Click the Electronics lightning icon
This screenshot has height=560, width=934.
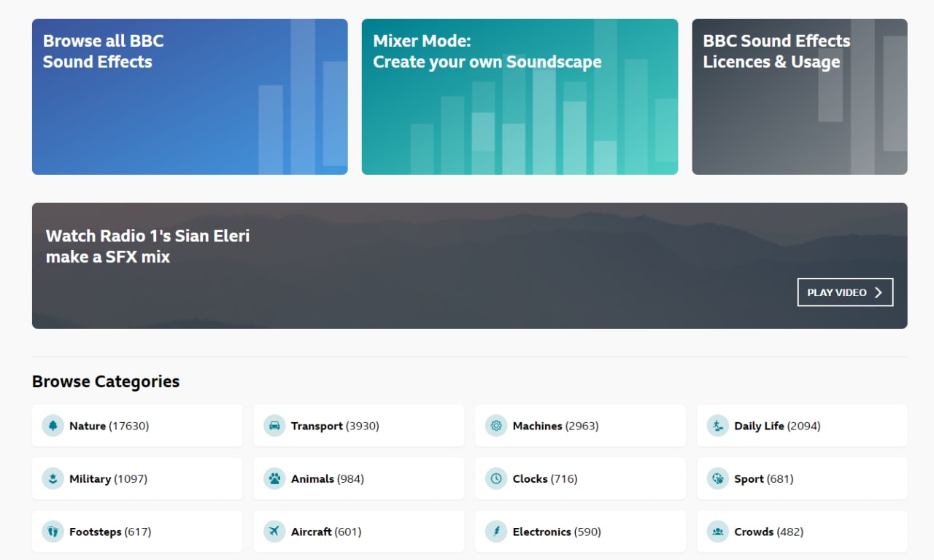click(x=496, y=532)
